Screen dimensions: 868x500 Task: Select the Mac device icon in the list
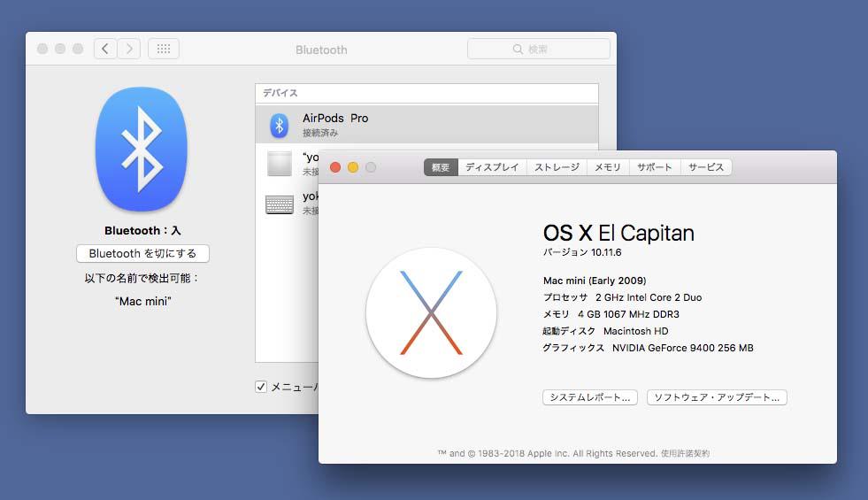279,164
